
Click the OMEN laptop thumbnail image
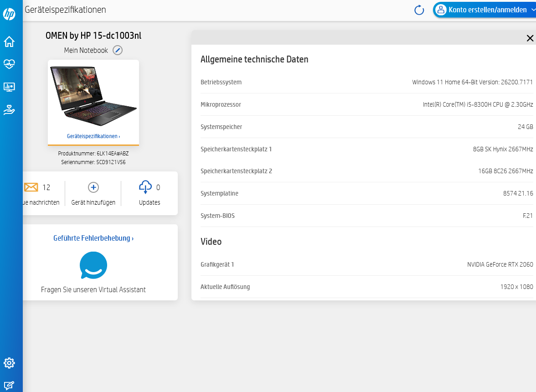coord(93,96)
